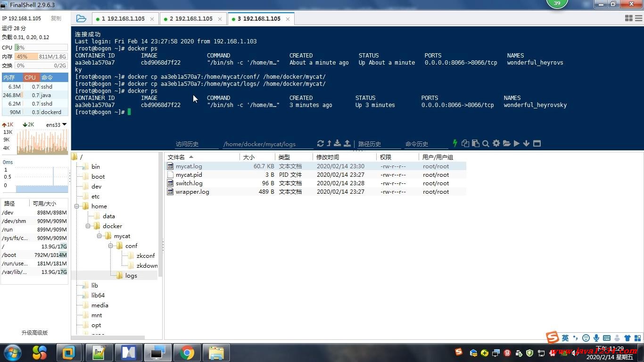Select the zkconf folder in tree
644x362 pixels.
click(146, 256)
